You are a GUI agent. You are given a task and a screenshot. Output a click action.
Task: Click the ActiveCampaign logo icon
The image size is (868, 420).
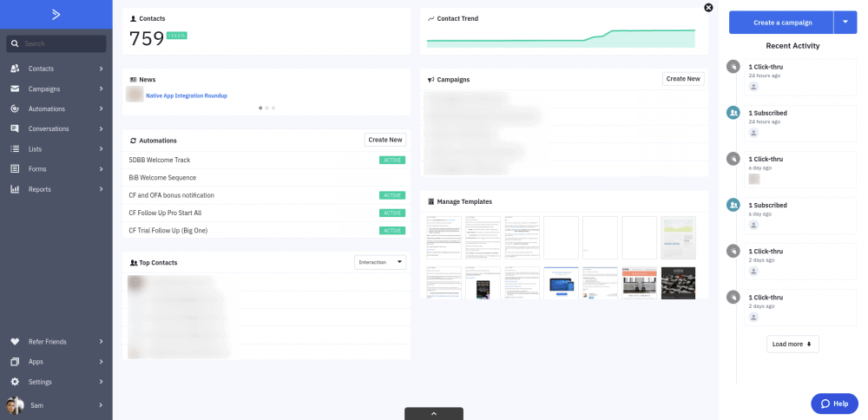tap(56, 15)
